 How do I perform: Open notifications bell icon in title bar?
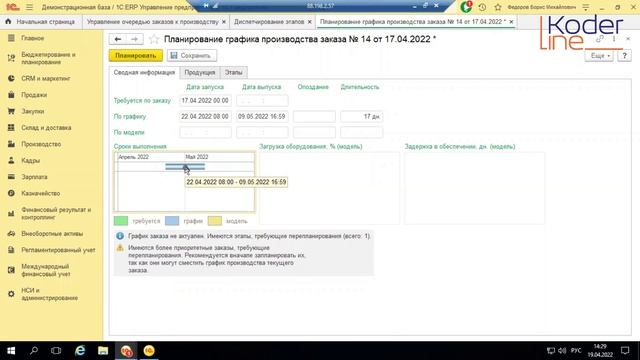point(466,7)
